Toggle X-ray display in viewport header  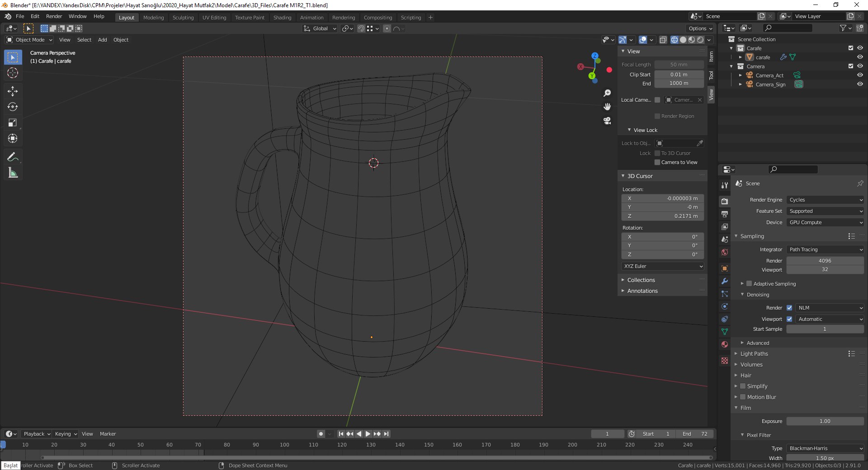click(663, 40)
